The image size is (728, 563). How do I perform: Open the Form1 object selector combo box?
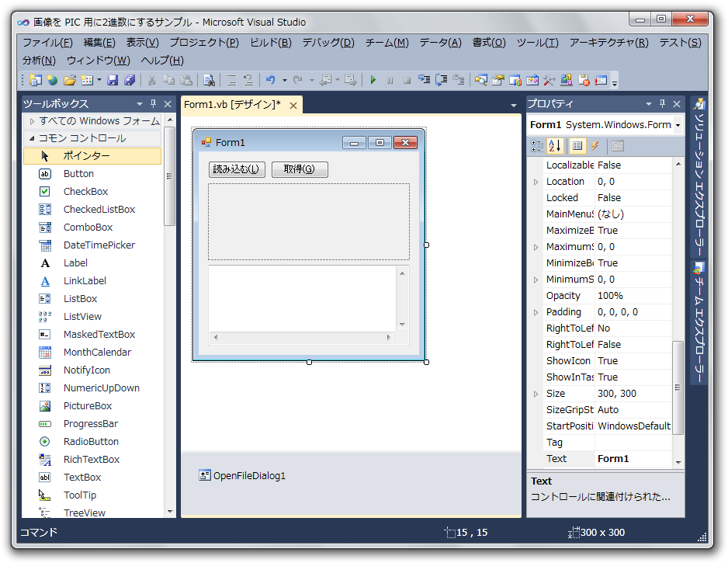tap(606, 125)
